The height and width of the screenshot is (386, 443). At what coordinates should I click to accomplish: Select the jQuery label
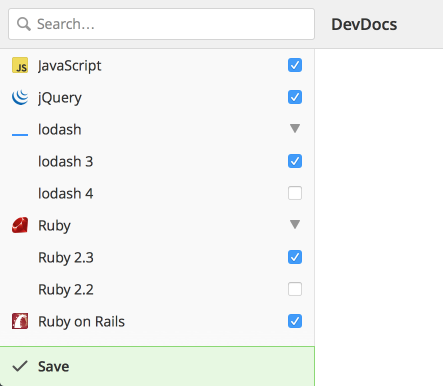60,98
